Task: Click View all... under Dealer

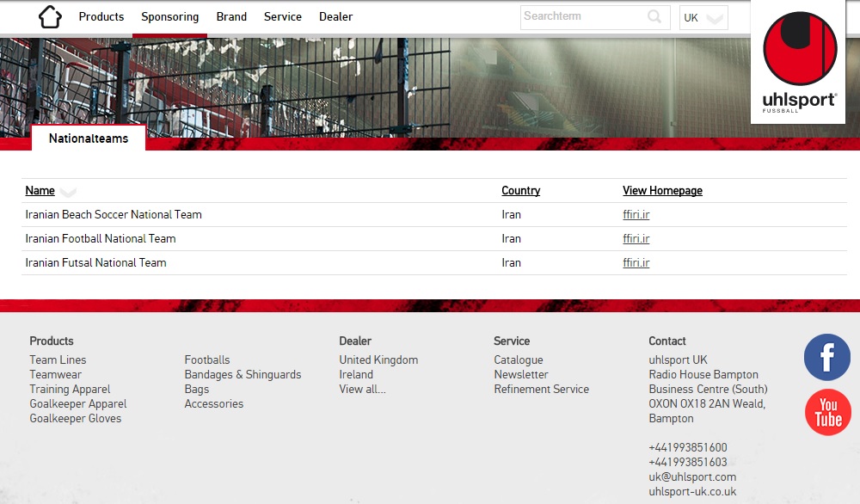Action: [x=362, y=390]
